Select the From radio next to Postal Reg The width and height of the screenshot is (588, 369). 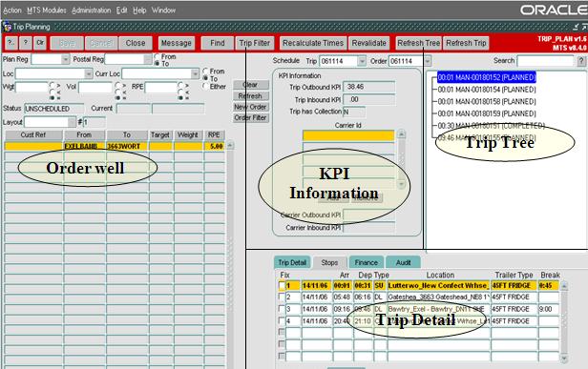click(157, 56)
